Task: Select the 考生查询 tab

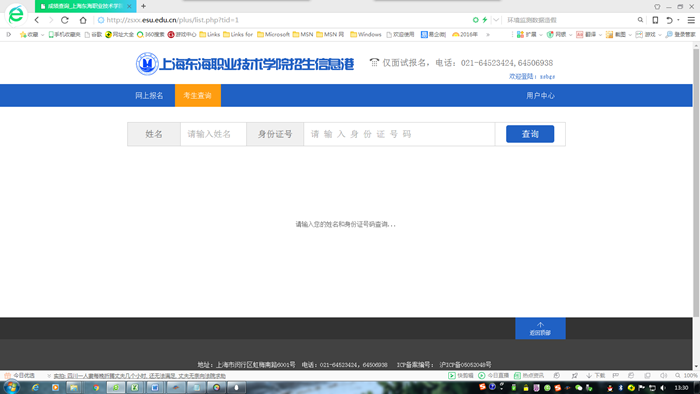Action: click(198, 95)
